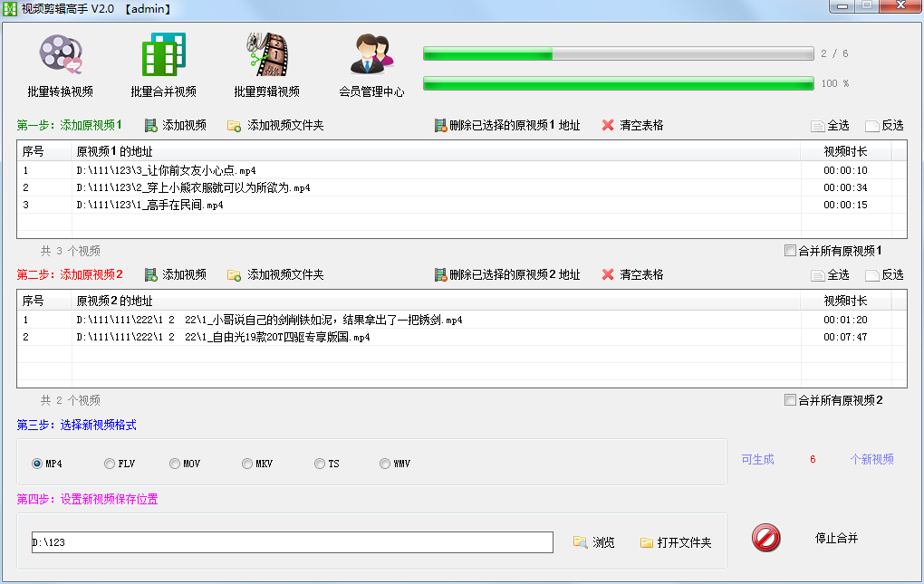This screenshot has width=924, height=584.
Task: Click the 浏览 browse button
Action: pyautogui.click(x=593, y=541)
